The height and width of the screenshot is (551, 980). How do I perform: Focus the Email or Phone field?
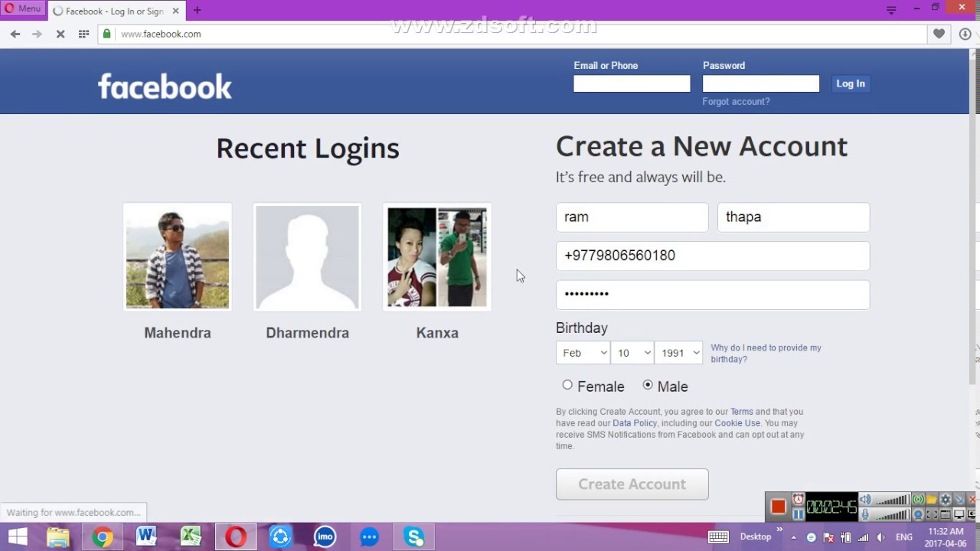[x=632, y=83]
